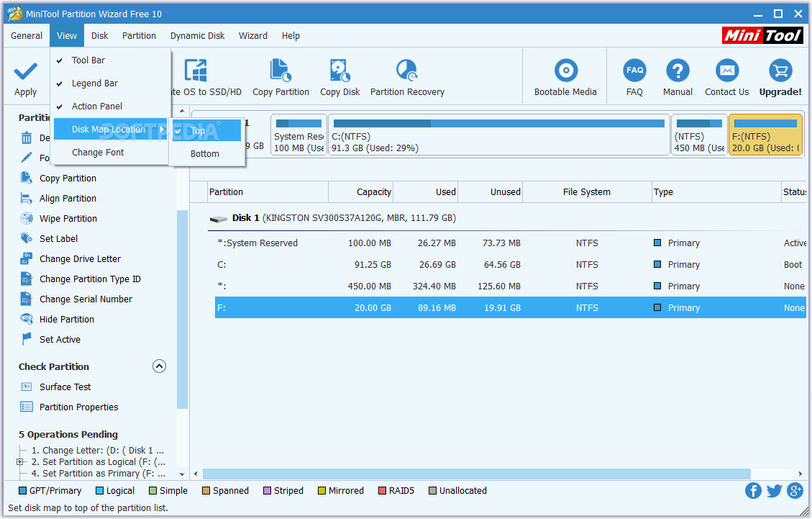Open Copy Partition toolbar icon

click(280, 71)
